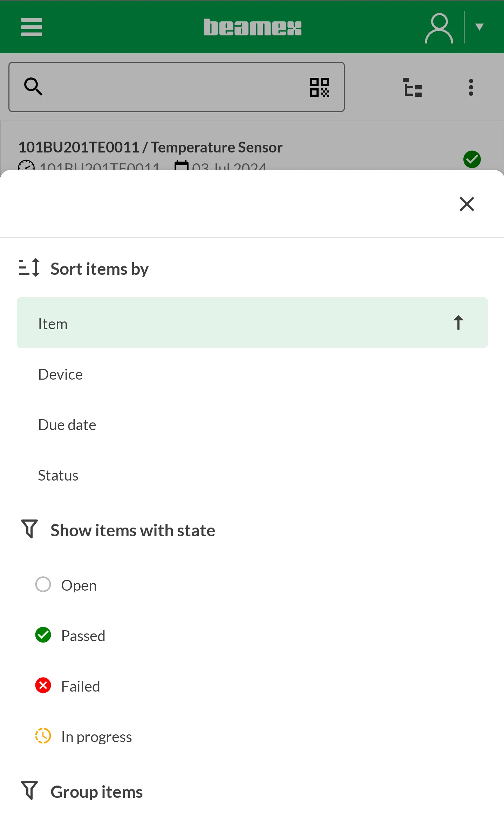Image resolution: width=504 pixels, height=822 pixels.
Task: Show only Passed items
Action: click(83, 636)
